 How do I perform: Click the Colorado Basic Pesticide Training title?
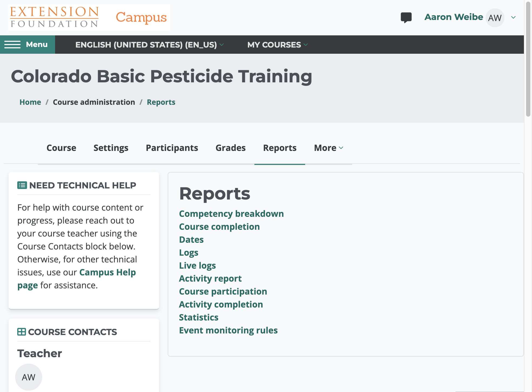(161, 76)
